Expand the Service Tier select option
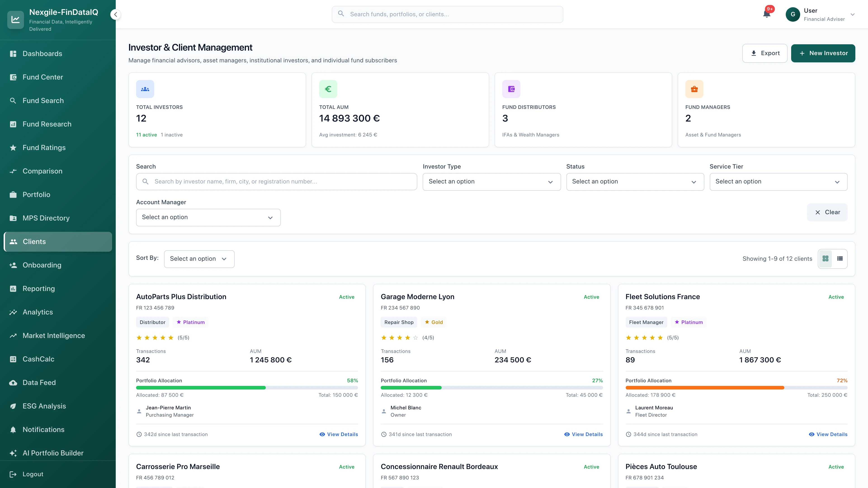 (778, 181)
